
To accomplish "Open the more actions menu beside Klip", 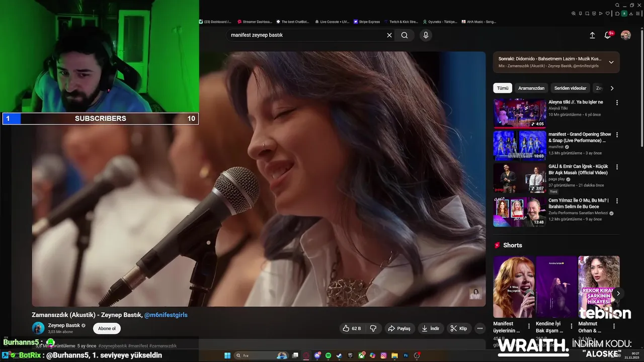I will click(x=480, y=328).
